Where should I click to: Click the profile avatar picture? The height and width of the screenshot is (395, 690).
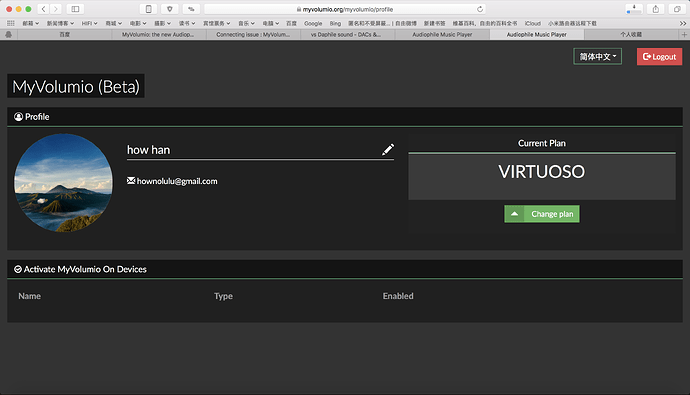point(63,183)
